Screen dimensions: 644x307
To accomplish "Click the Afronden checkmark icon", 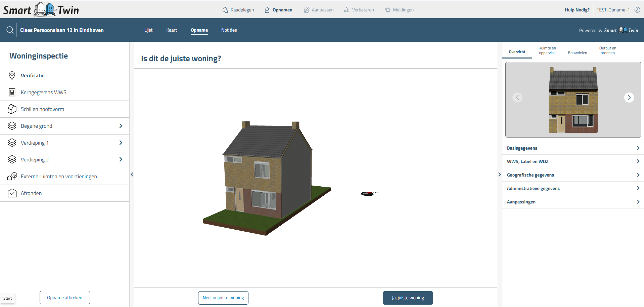I will click(12, 193).
